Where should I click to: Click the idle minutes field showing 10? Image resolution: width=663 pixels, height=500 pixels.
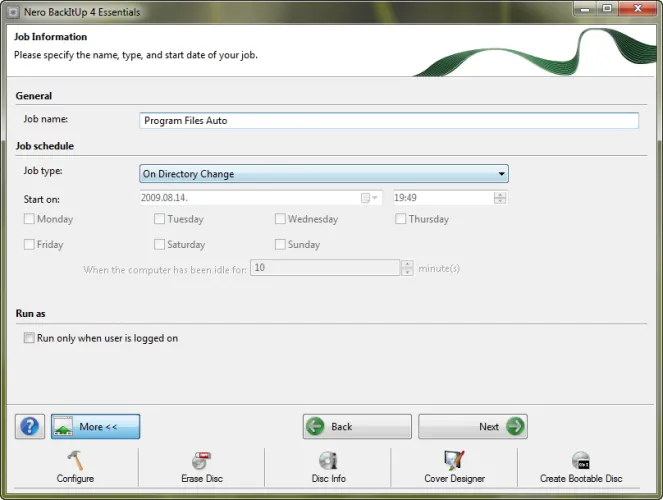325,268
